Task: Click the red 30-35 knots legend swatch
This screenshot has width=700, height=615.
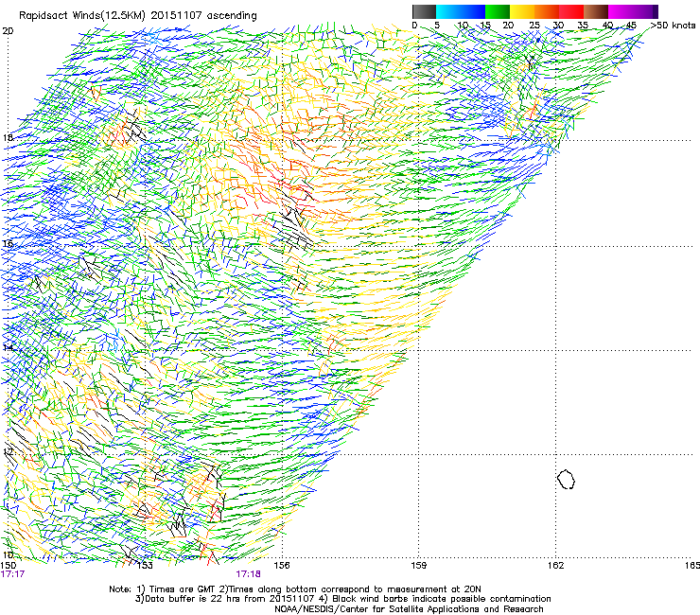Action: [x=571, y=11]
